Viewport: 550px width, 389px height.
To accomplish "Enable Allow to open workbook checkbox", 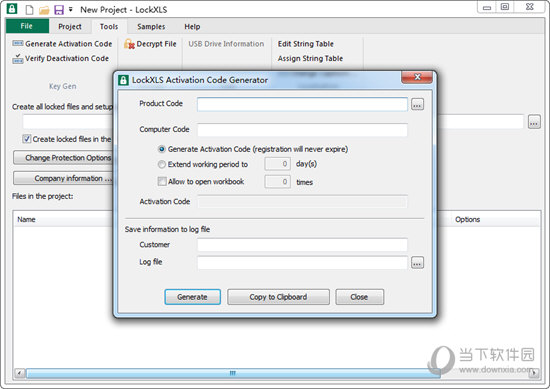I will tap(162, 181).
